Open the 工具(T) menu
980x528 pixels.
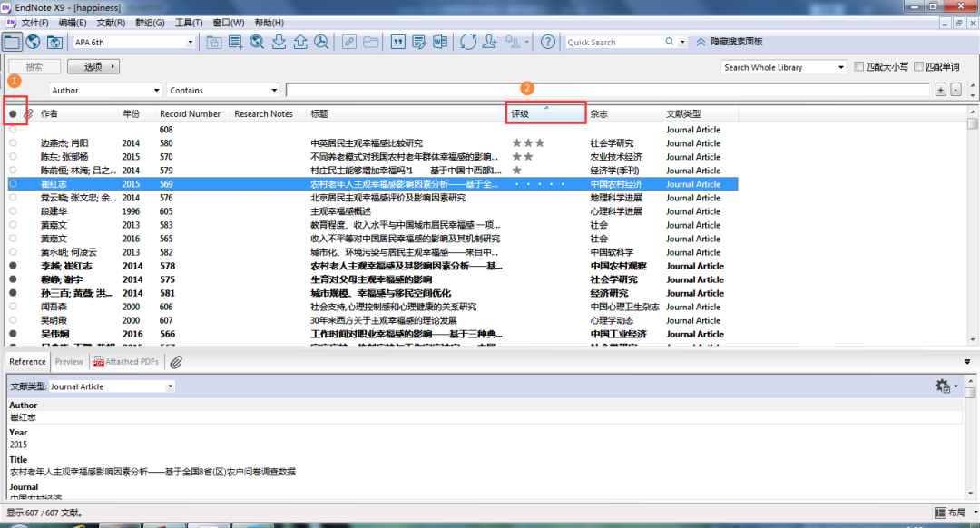point(189,23)
